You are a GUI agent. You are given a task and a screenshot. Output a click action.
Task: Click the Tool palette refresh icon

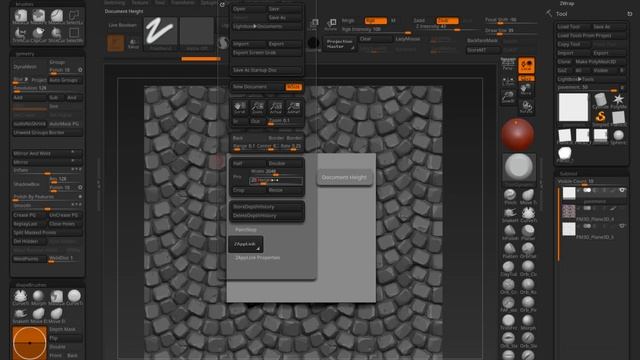630,13
